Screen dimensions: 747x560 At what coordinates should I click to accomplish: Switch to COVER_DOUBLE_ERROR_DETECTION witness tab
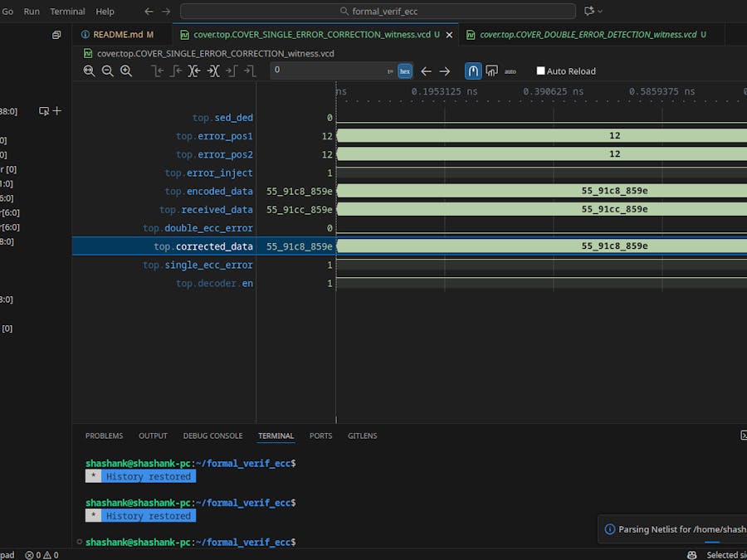click(587, 35)
